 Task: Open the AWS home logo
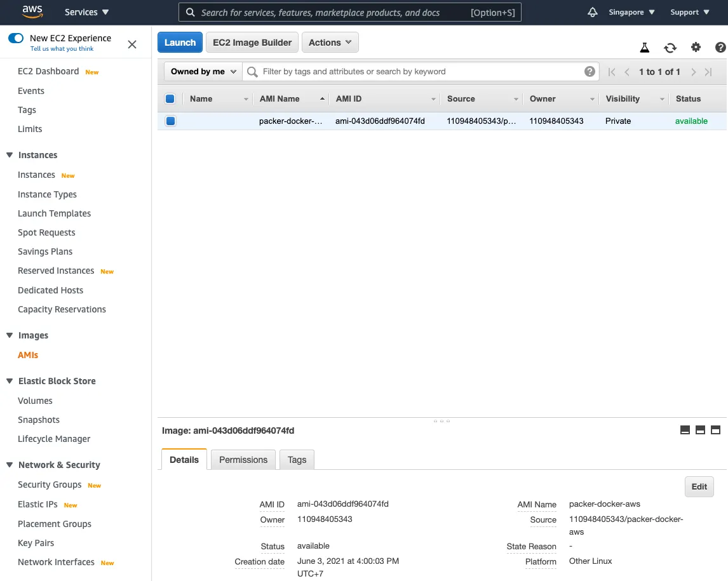click(x=32, y=11)
